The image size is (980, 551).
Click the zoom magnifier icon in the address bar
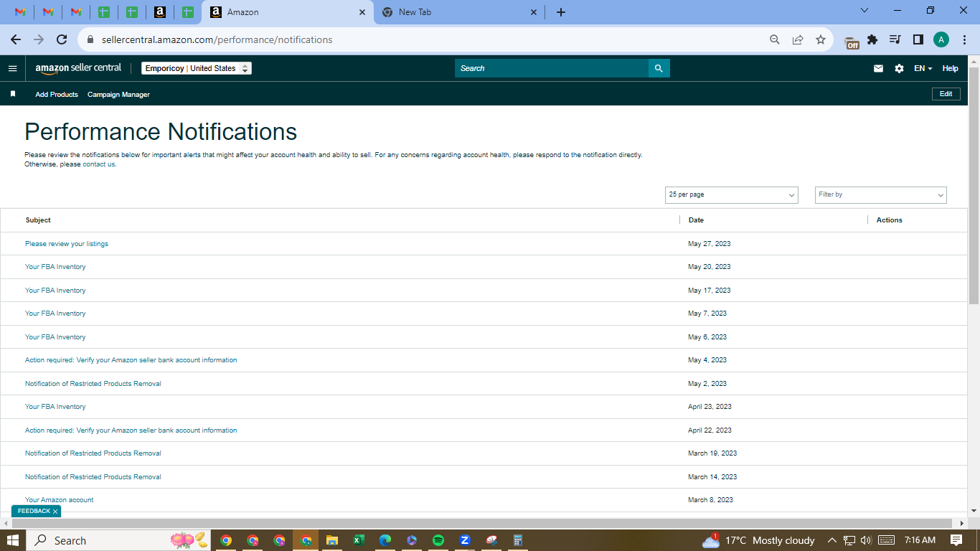[775, 39]
